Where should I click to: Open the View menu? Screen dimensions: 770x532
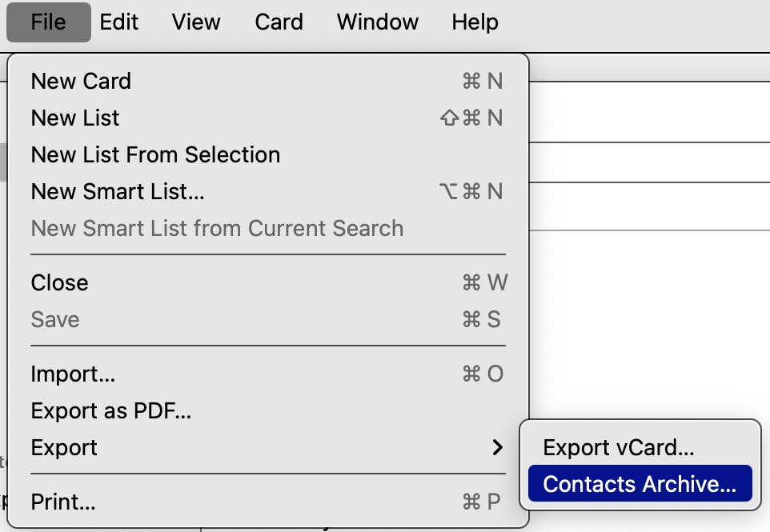[197, 22]
